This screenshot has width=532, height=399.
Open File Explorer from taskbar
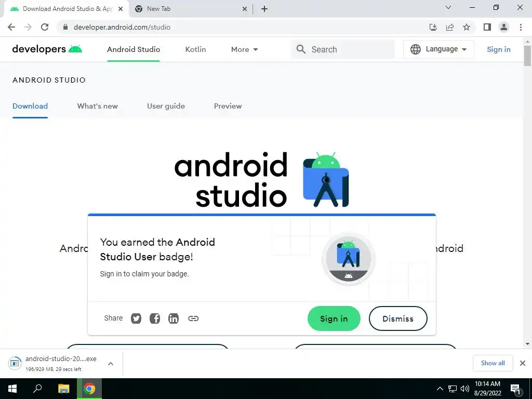click(x=63, y=389)
